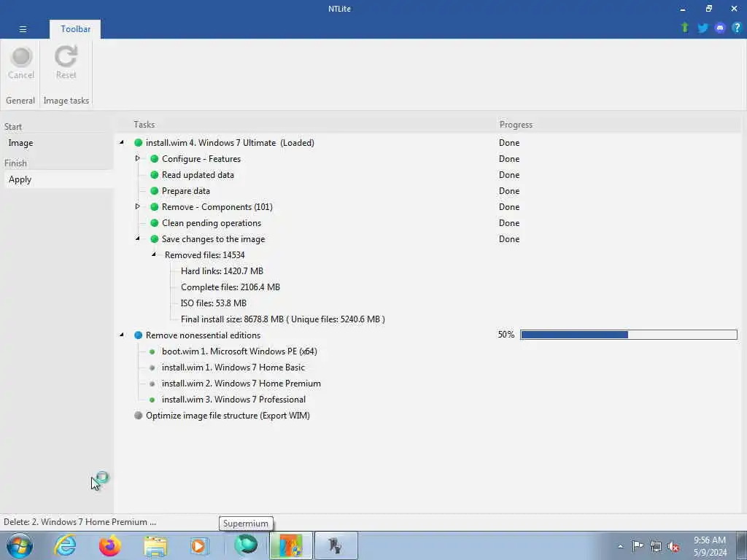Image resolution: width=747 pixels, height=560 pixels.
Task: Open Windows Media Player from taskbar
Action: coord(199,546)
